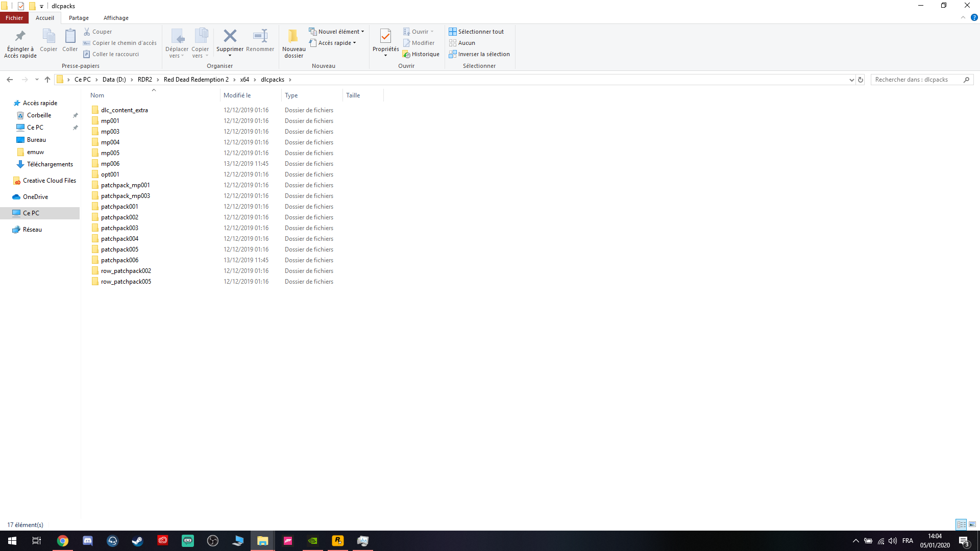Refresh the folder view
Screen dimensions: 980x551
tap(861, 80)
